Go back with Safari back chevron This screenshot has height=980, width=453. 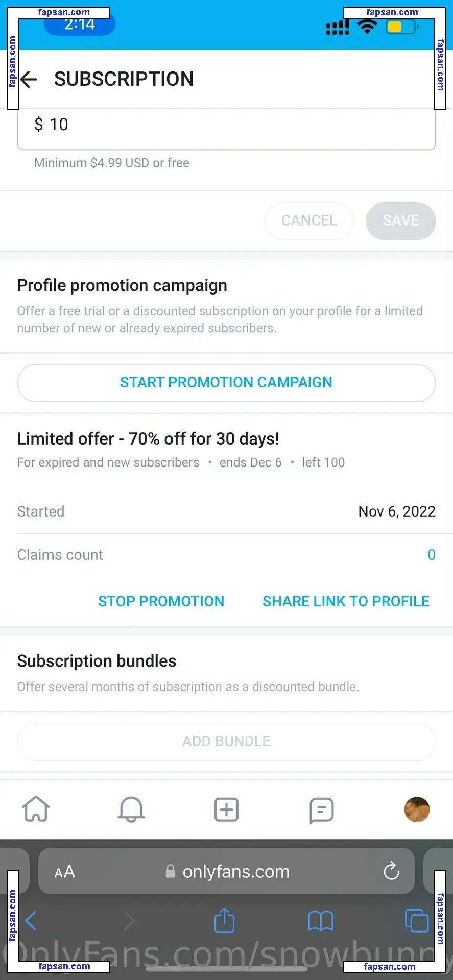pos(31,921)
